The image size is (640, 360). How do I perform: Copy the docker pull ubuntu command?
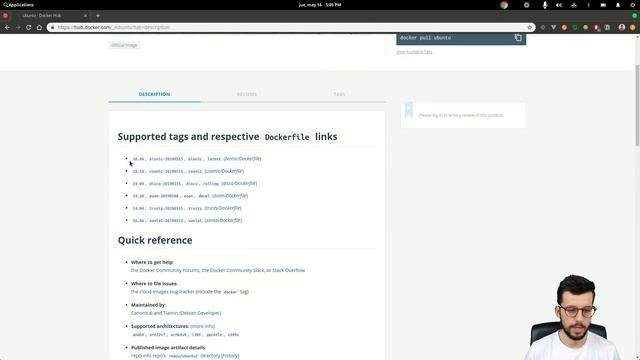[x=518, y=38]
